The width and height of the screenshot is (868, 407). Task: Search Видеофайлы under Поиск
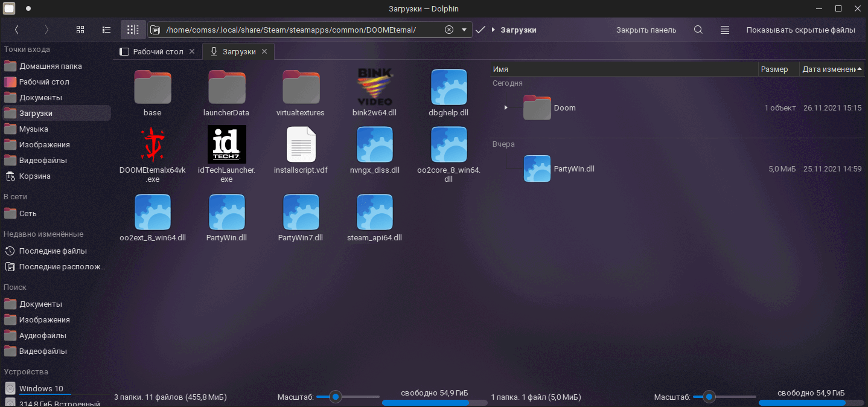[x=56, y=351]
